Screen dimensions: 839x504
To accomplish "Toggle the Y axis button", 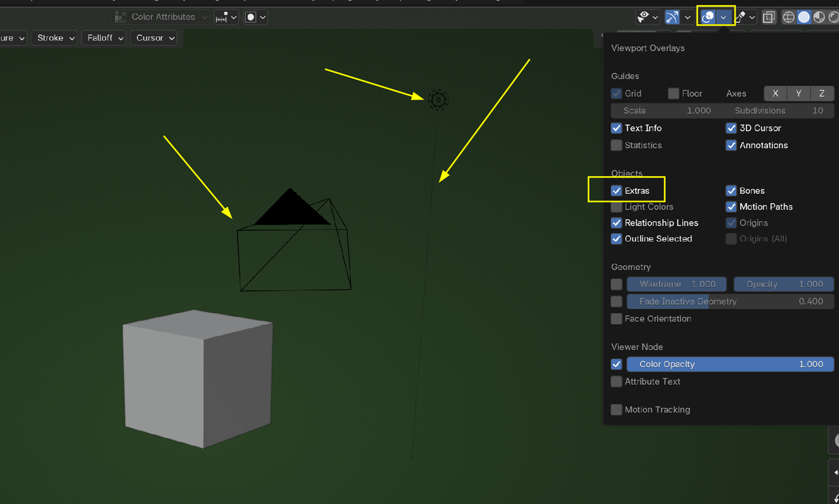I will tap(798, 94).
